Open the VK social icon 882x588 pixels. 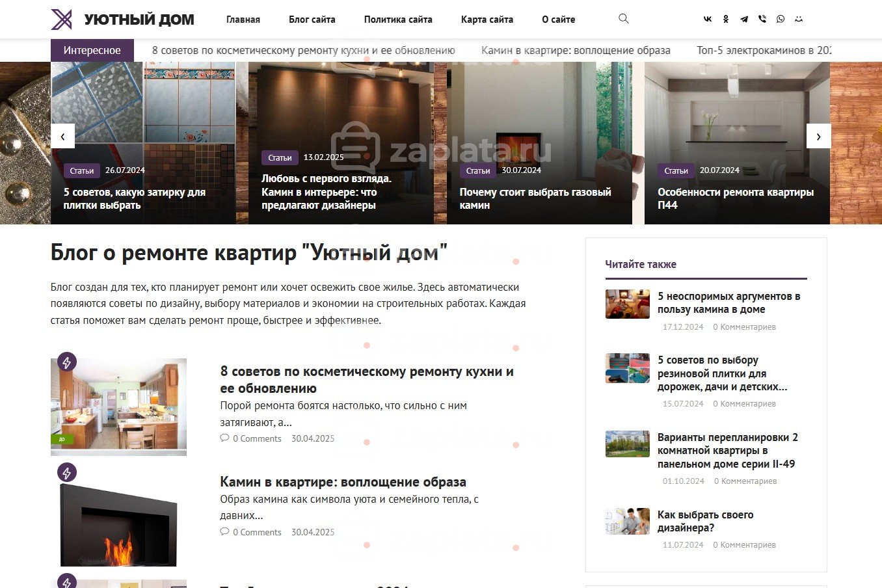[708, 20]
